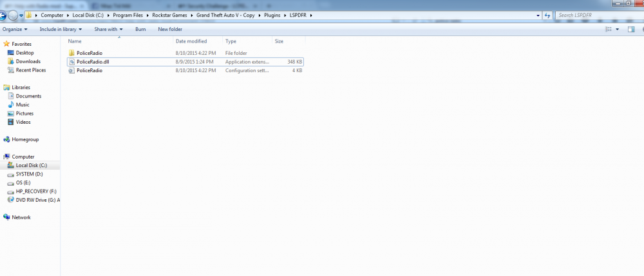Click the Network icon in sidebar
The image size is (644, 276).
pos(6,217)
